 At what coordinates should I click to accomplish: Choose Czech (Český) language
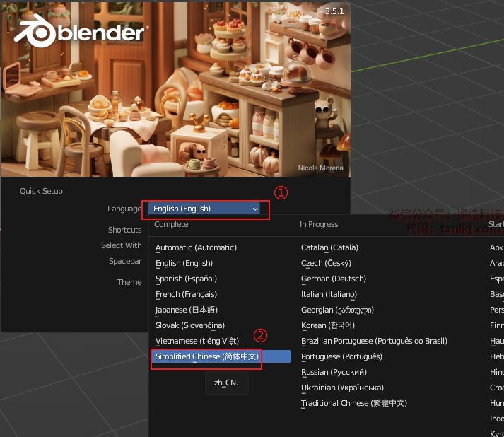(x=326, y=263)
